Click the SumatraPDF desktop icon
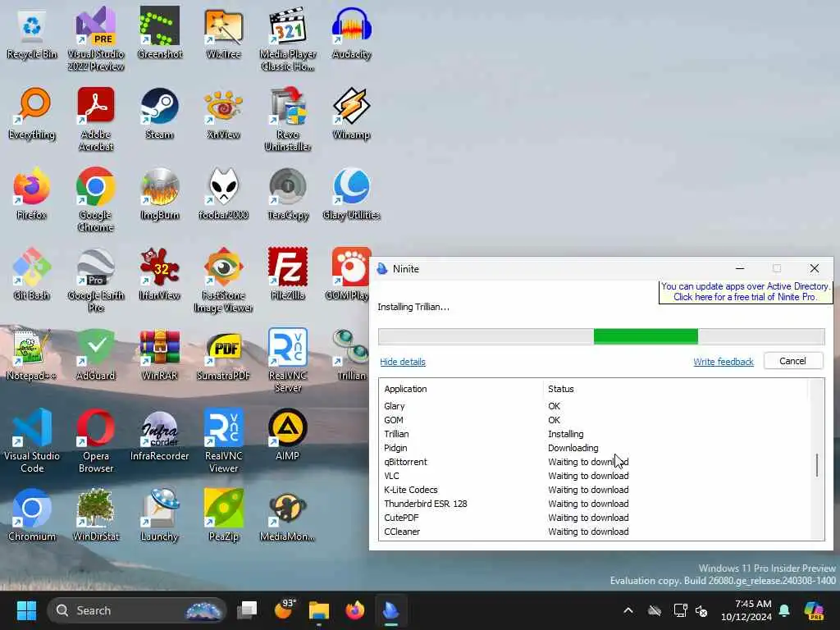The image size is (840, 630). tap(223, 354)
